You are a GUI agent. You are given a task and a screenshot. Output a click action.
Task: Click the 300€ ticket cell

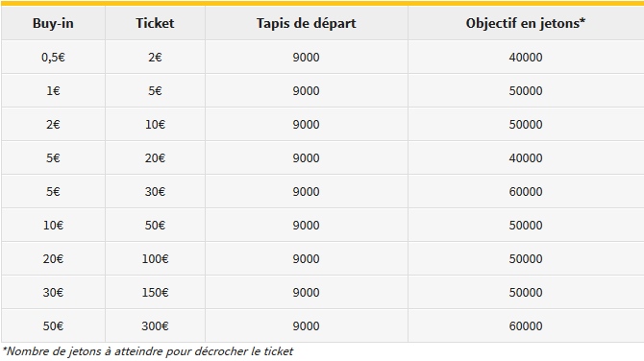[x=155, y=326]
